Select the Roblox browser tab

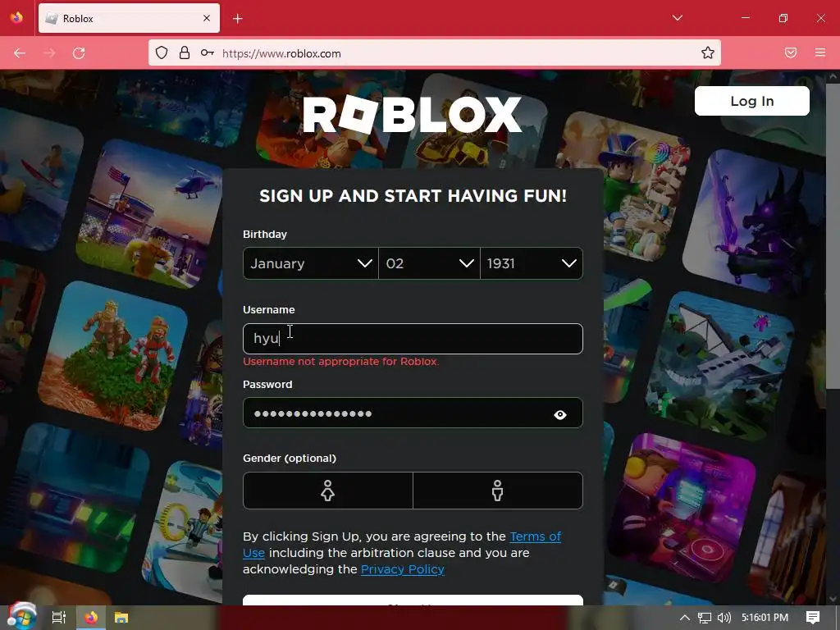129,19
